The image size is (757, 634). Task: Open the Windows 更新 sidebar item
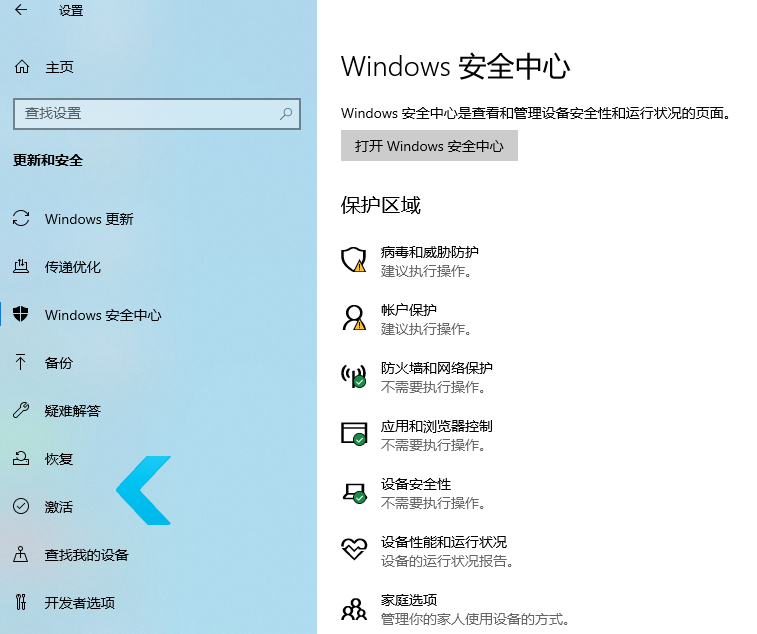point(89,219)
